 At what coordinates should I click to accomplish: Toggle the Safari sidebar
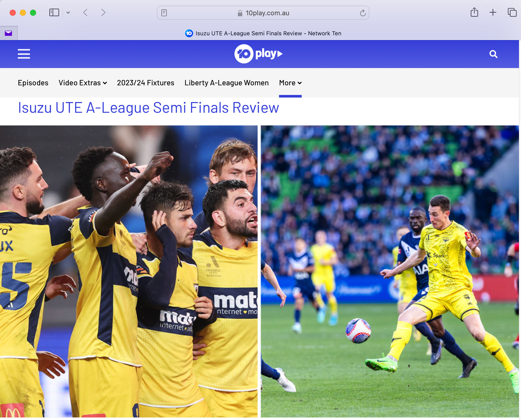click(54, 12)
